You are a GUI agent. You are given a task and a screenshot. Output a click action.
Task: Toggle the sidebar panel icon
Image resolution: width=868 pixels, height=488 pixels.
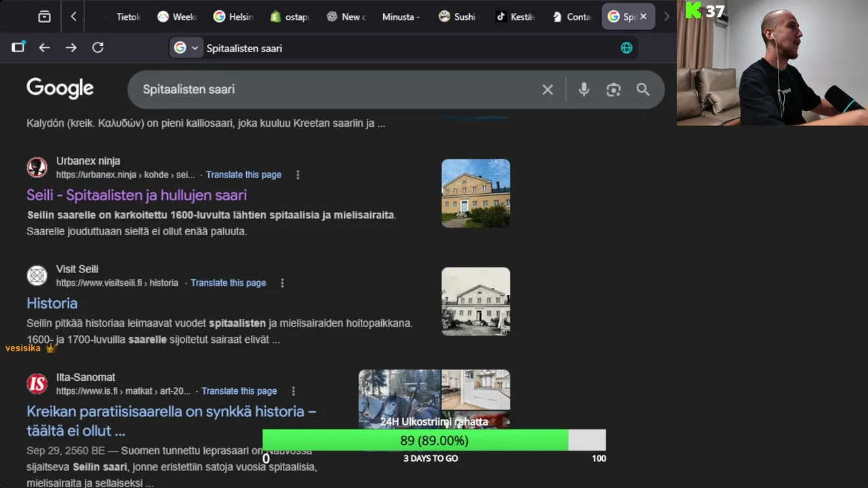click(18, 47)
